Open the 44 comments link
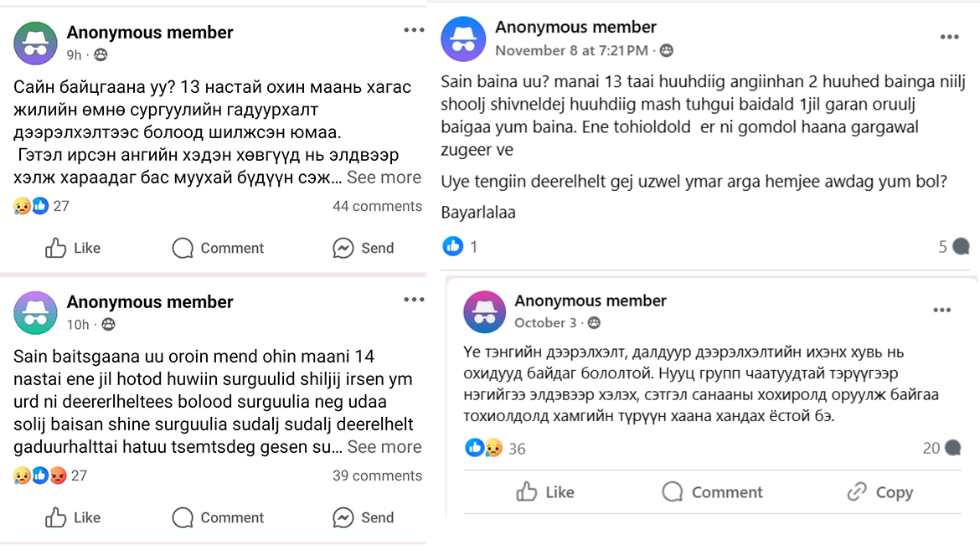 pyautogui.click(x=377, y=206)
